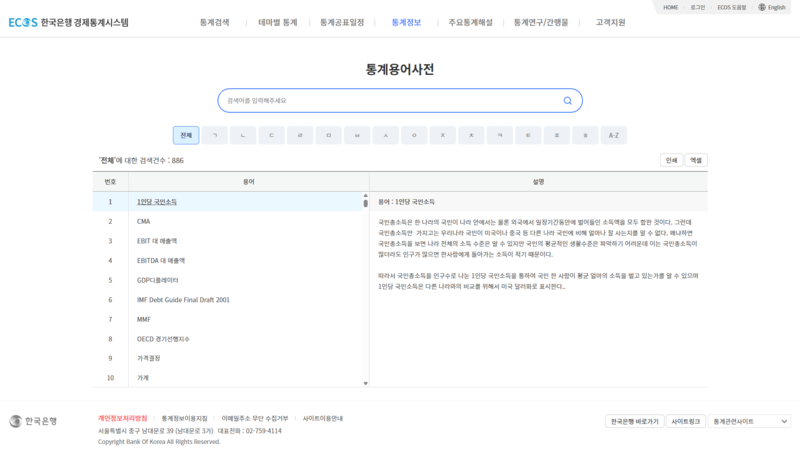Click the term list scroll-down arrow
Image resolution: width=800 pixels, height=464 pixels.
pos(365,383)
